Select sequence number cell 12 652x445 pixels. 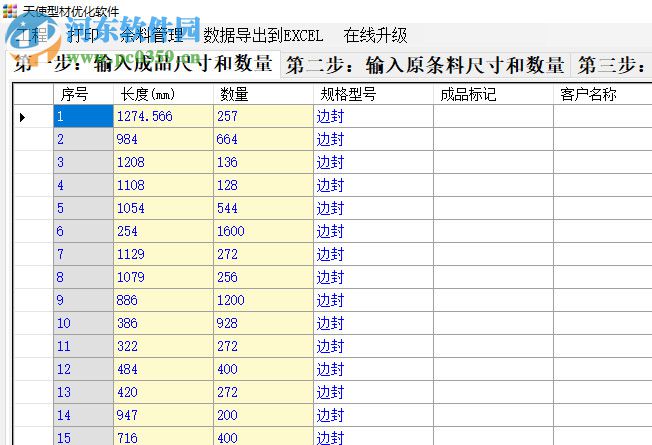tap(84, 369)
